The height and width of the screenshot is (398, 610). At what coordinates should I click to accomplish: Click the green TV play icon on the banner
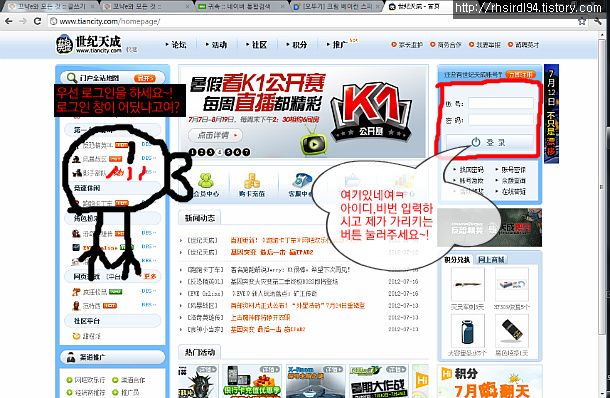click(314, 144)
